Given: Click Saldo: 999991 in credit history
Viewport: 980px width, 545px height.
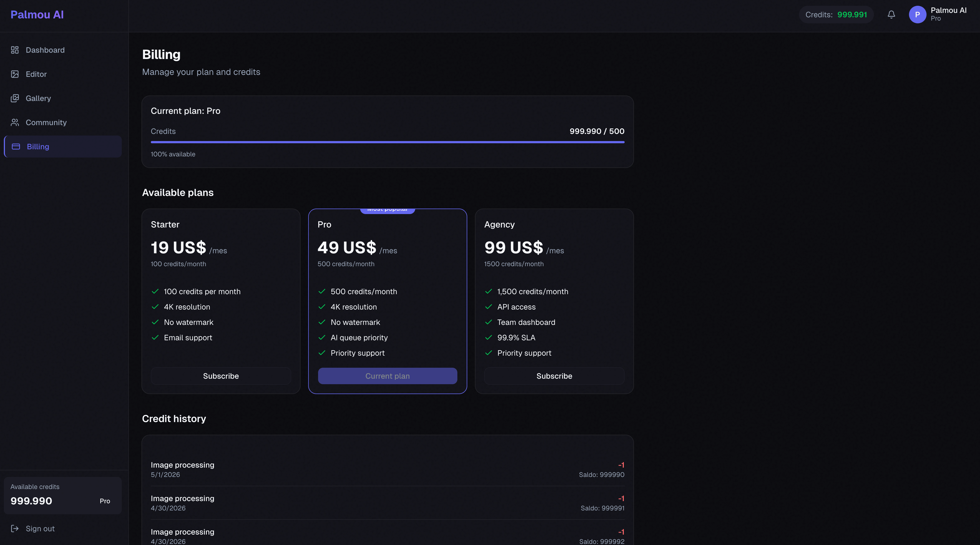Looking at the screenshot, I should (x=602, y=508).
